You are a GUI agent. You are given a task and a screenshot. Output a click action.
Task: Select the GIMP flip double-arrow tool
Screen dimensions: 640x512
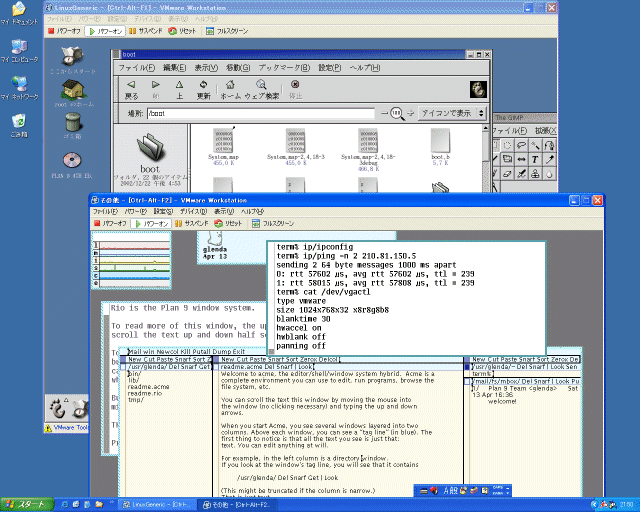pos(521,159)
